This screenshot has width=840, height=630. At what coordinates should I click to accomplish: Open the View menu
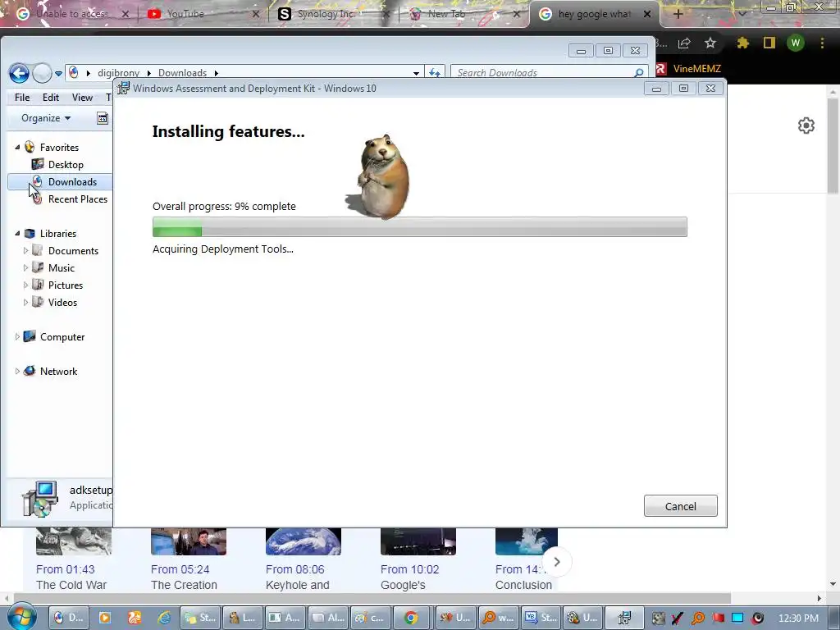tap(82, 98)
